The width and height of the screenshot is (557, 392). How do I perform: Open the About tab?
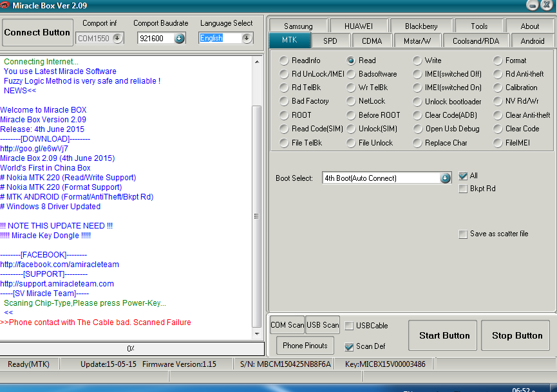pyautogui.click(x=530, y=26)
